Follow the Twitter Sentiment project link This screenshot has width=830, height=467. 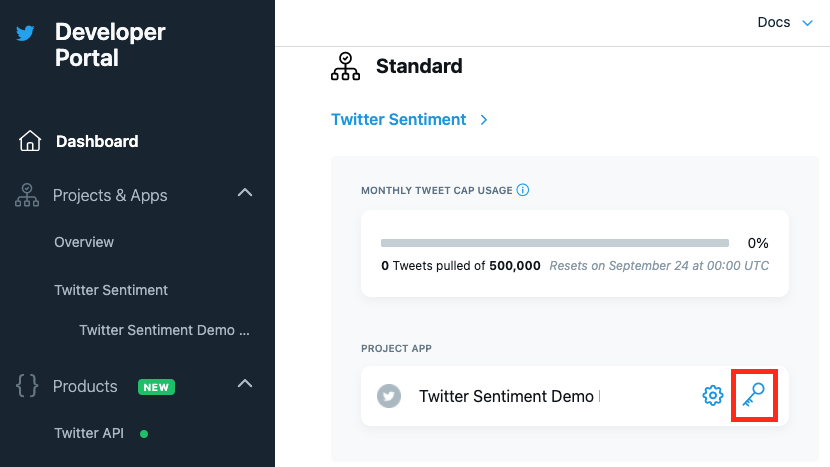click(399, 120)
